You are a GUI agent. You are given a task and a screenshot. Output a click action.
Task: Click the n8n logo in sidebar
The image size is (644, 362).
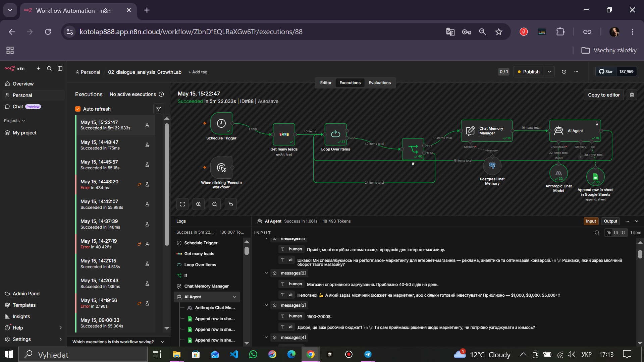point(15,68)
